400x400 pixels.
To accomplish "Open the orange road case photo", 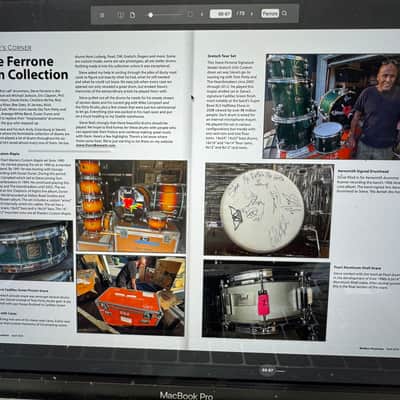I will click(131, 295).
